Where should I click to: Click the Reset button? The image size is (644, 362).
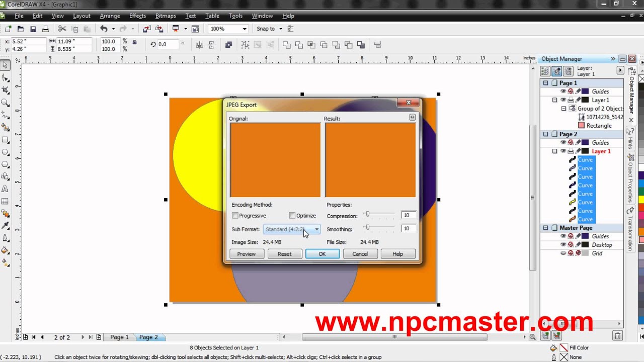pos(284,254)
